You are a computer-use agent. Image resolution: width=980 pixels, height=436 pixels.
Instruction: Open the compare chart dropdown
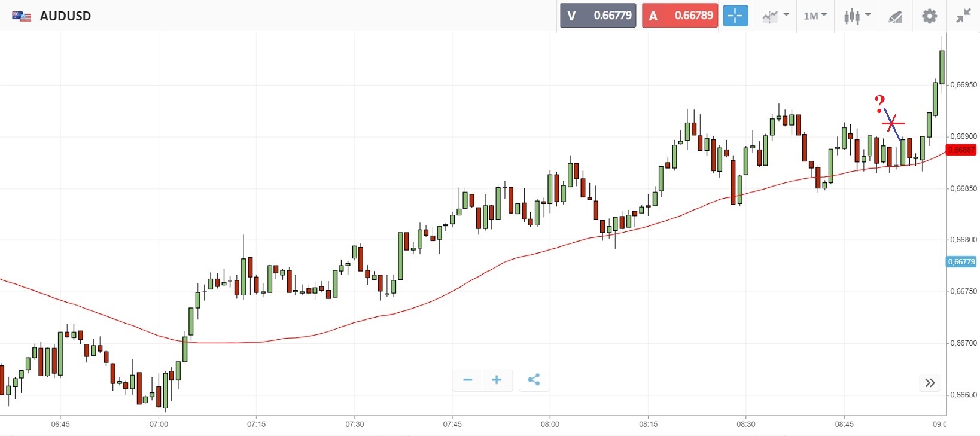click(775, 16)
